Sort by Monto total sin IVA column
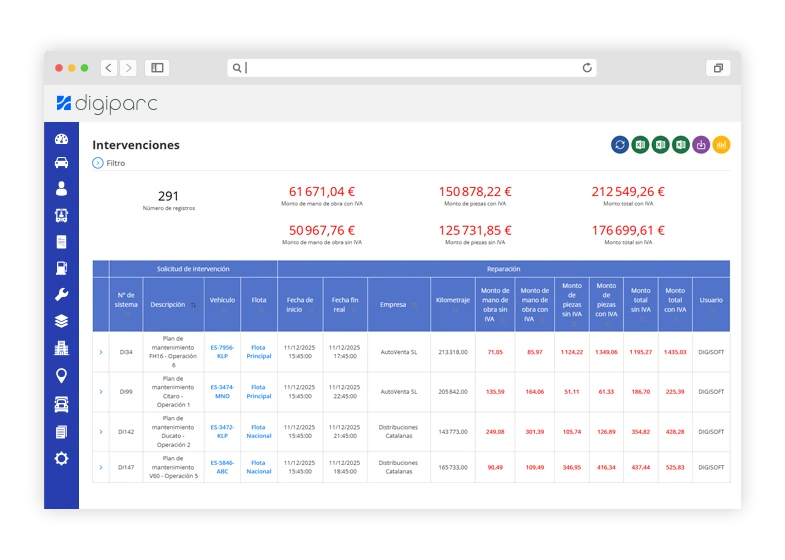 point(640,305)
